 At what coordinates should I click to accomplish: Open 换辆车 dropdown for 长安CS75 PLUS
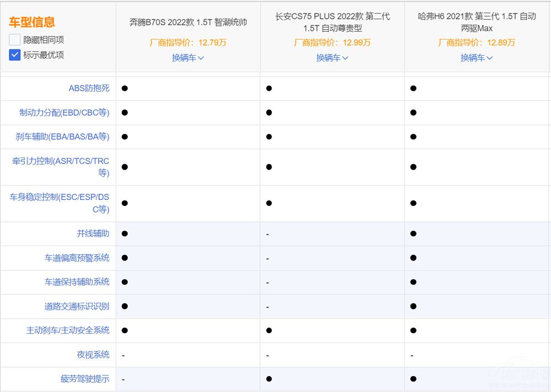(x=332, y=58)
